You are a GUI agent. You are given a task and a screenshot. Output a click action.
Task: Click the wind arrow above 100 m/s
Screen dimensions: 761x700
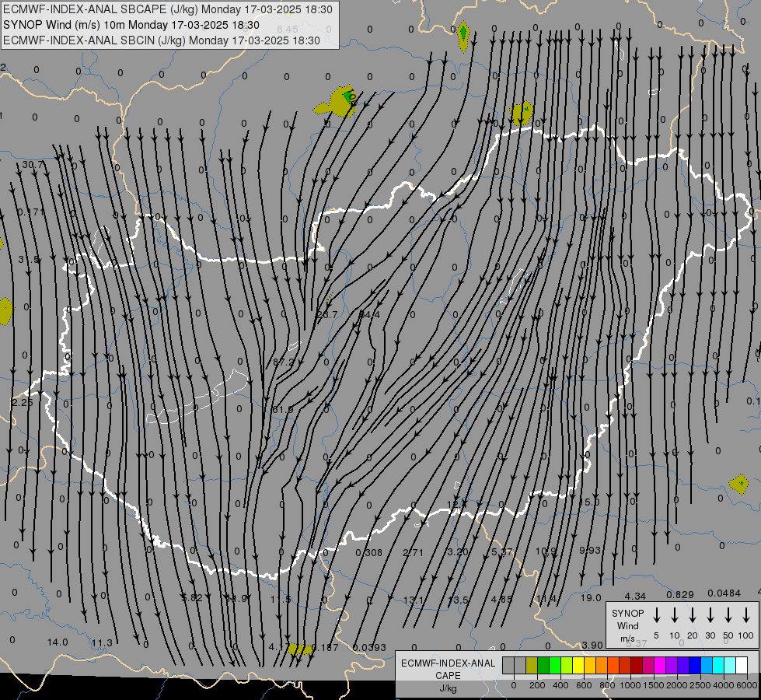[x=746, y=615]
